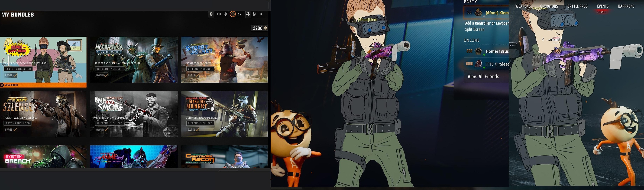The height and width of the screenshot is (190, 644).
Task: Select the Street Jockey Mastercraft bundle
Action: click(224, 60)
